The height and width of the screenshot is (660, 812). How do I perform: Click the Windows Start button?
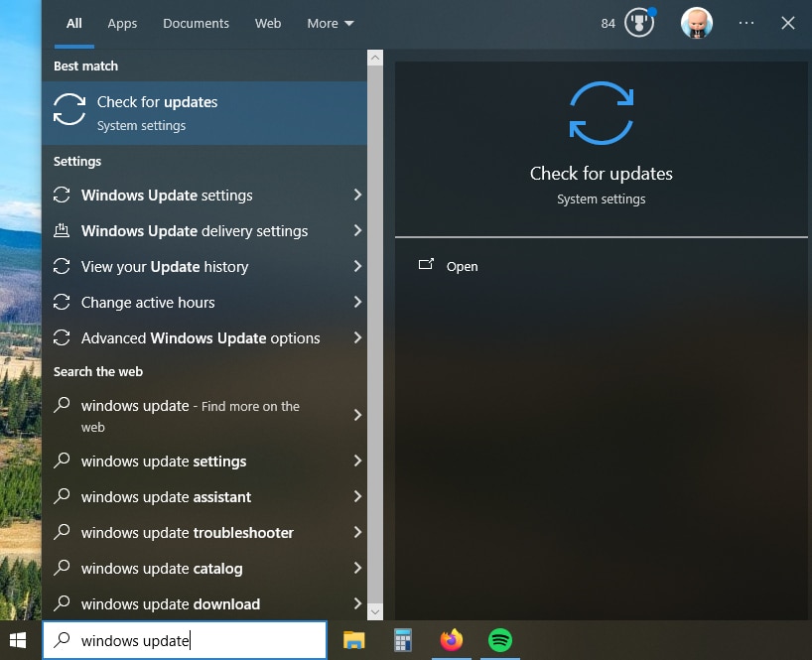point(16,641)
